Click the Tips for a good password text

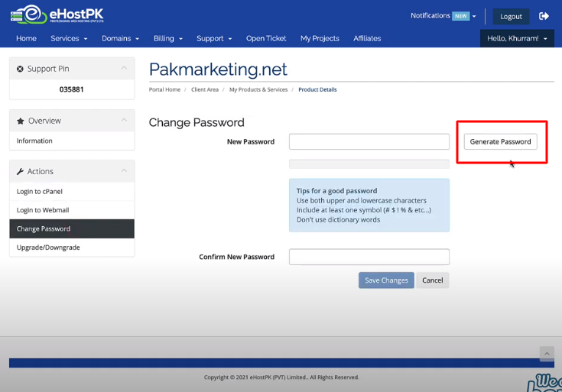tap(336, 190)
